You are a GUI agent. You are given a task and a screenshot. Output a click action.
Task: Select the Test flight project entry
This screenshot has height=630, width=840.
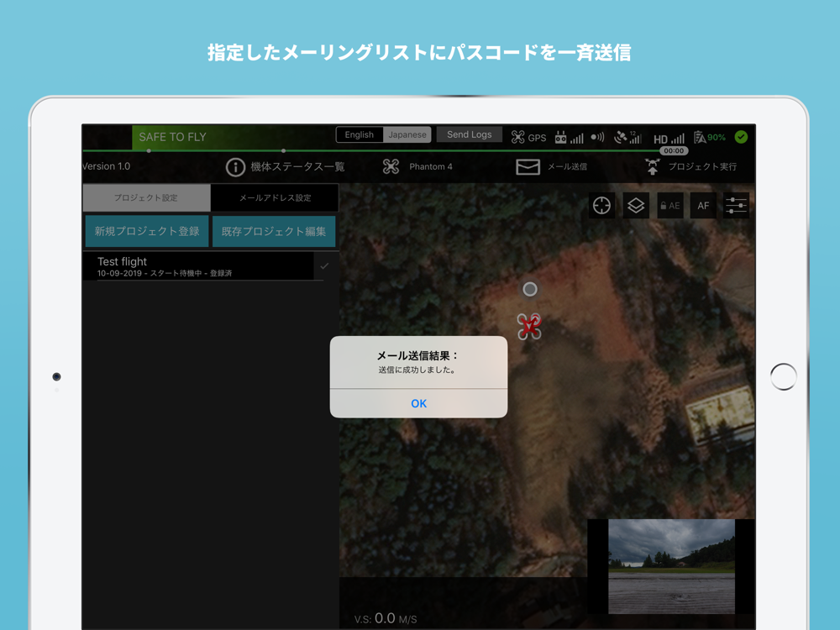pos(203,266)
